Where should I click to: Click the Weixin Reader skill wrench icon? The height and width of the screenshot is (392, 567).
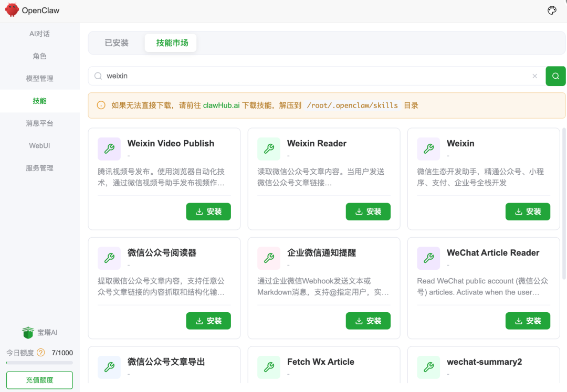click(269, 149)
